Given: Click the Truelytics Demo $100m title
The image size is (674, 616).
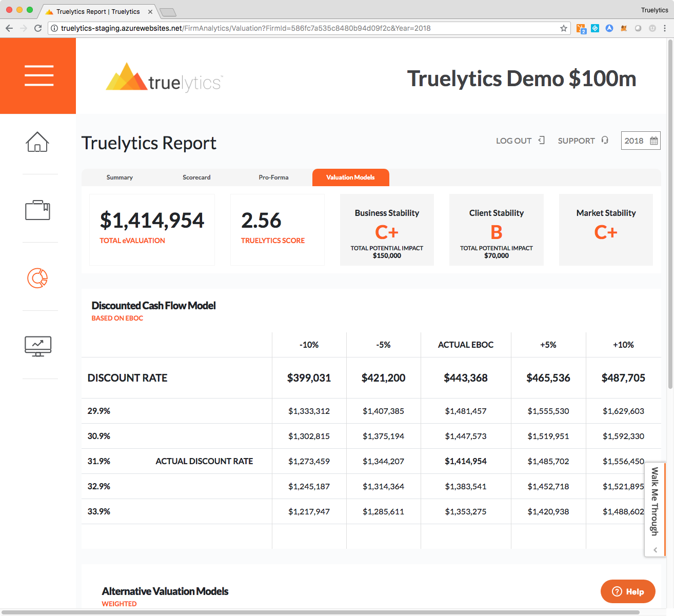Looking at the screenshot, I should coord(522,78).
